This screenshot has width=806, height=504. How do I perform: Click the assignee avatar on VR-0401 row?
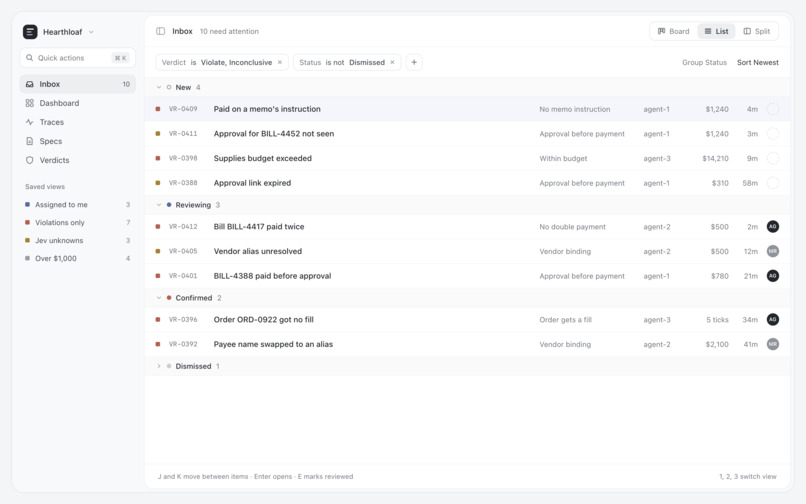point(773,276)
